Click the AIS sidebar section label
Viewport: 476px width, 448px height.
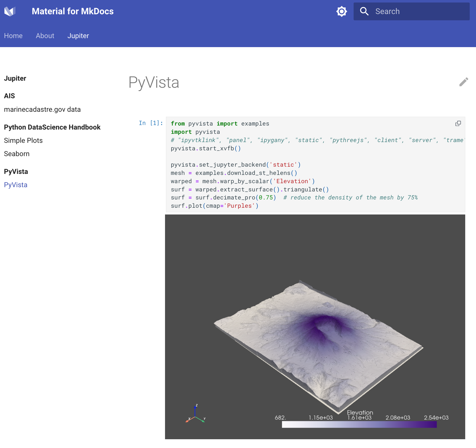tap(10, 96)
